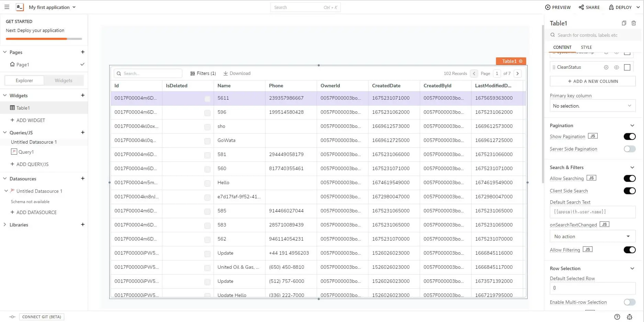This screenshot has height=322, width=644.
Task: Open the help question mark icon
Action: (617, 317)
